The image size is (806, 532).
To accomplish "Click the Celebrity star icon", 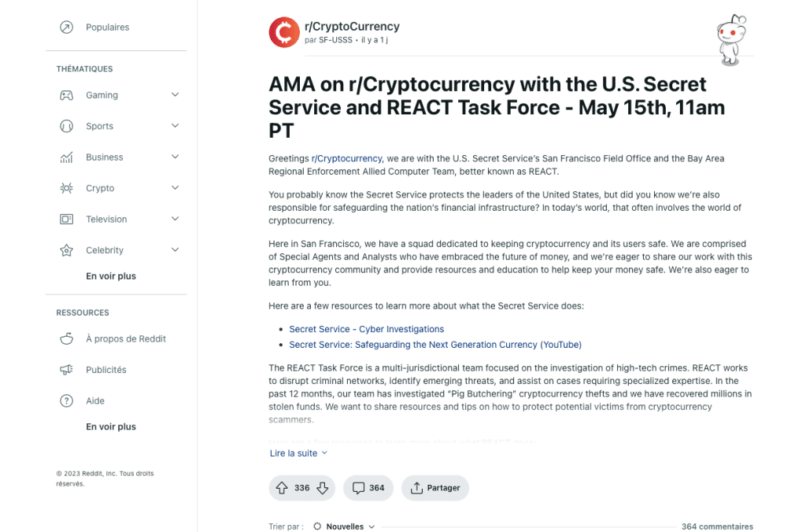I will pyautogui.click(x=66, y=250).
